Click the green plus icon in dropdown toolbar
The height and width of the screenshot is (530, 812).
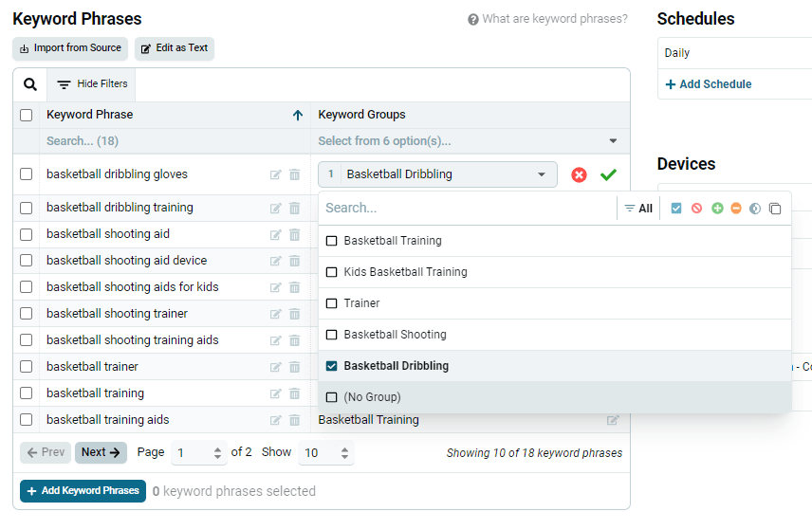[x=717, y=208]
